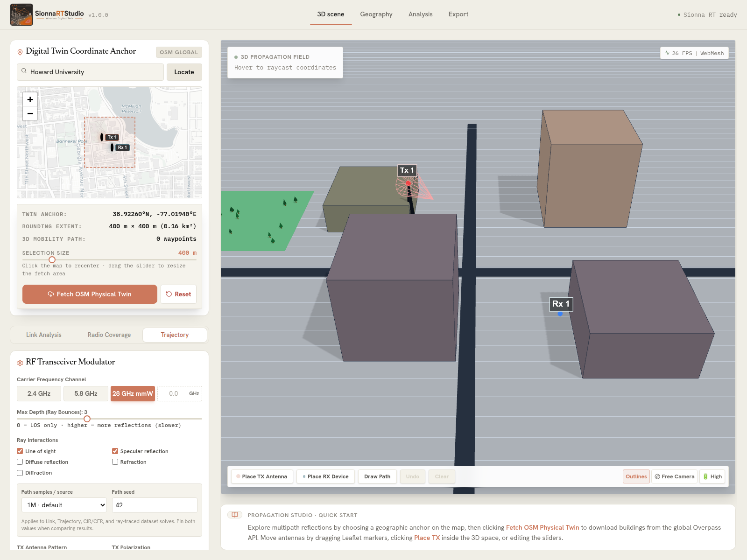Click the Place TX Antenna button
Screen dimensions: 747x560
pos(262,476)
